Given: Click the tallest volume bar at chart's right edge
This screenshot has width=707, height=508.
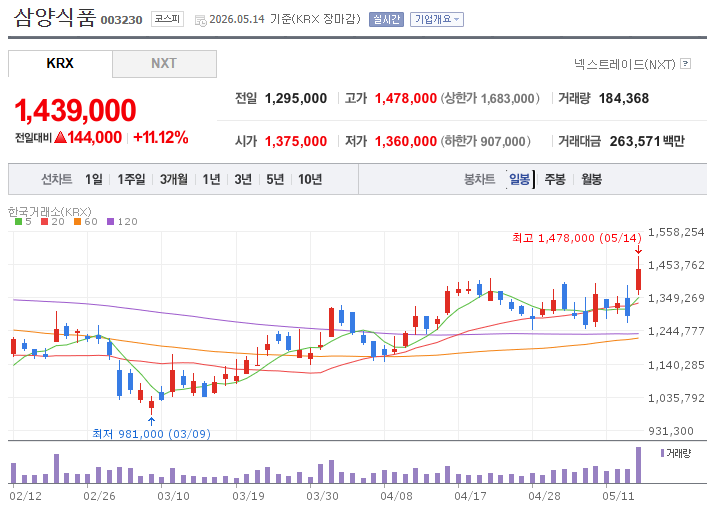Looking at the screenshot, I should click(638, 465).
